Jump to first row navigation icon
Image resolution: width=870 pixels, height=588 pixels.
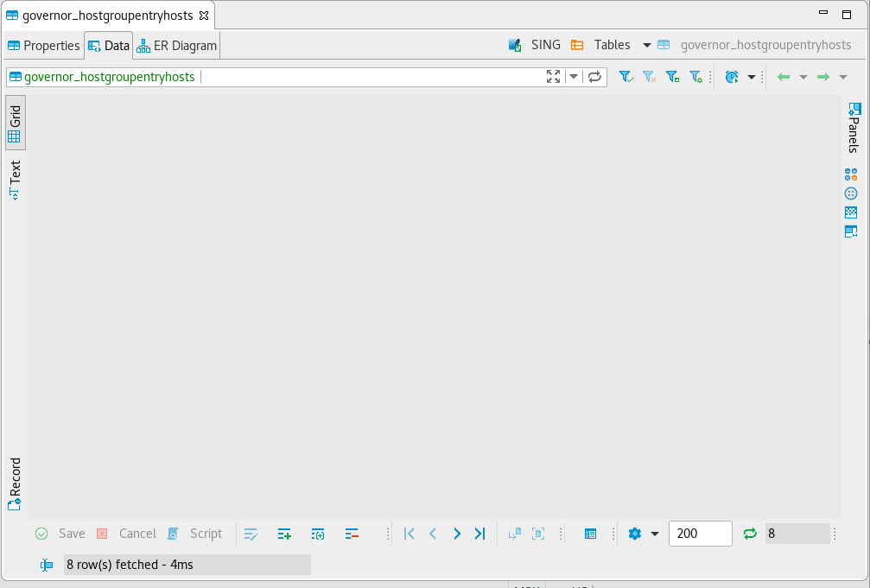pos(410,534)
